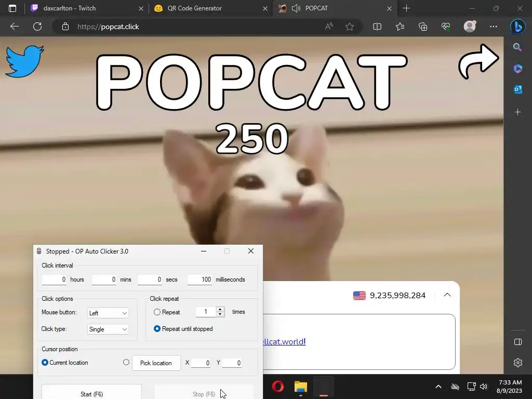Open the Favorites list icon
The image size is (532, 399).
coord(400,26)
